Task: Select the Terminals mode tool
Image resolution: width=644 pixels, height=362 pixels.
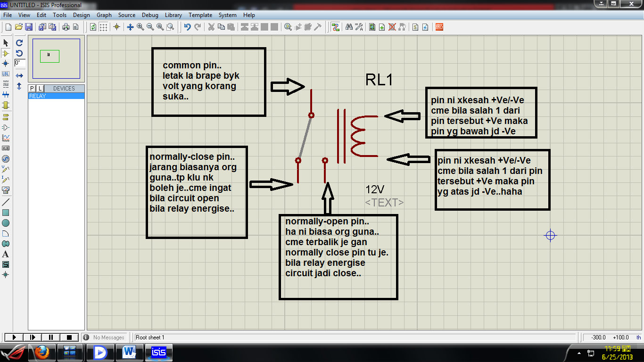Action: pyautogui.click(x=6, y=116)
